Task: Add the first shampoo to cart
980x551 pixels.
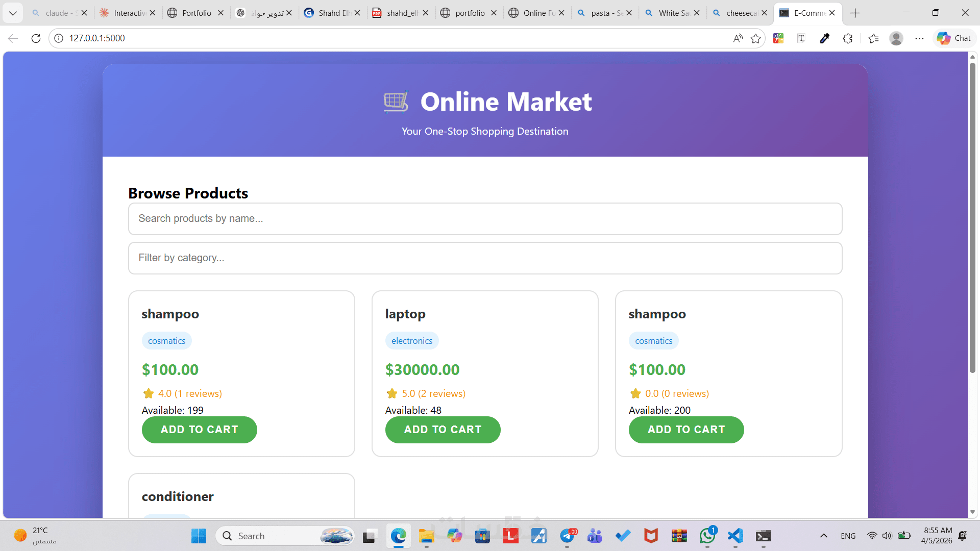Action: 199,430
